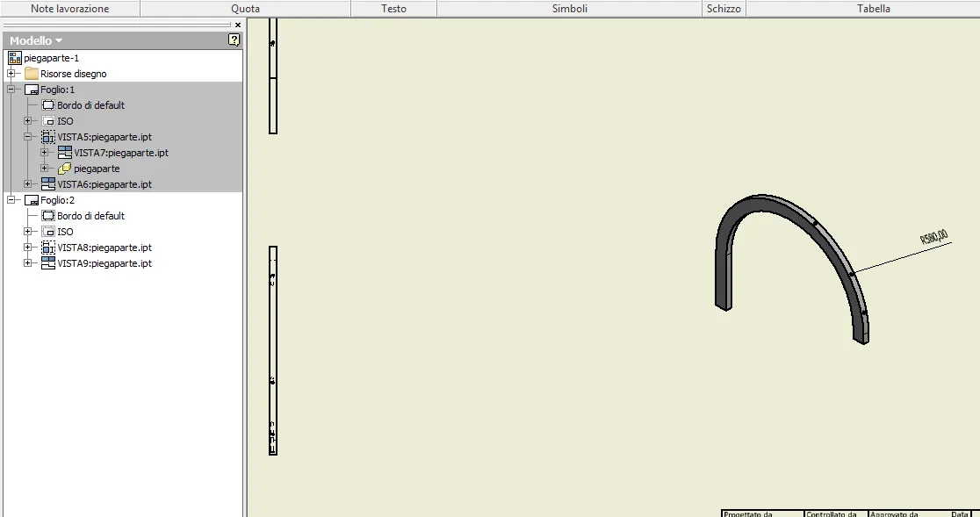Select the VISTA9:piegaparte.ipt view icon
The image size is (980, 517).
pyautogui.click(x=48, y=263)
